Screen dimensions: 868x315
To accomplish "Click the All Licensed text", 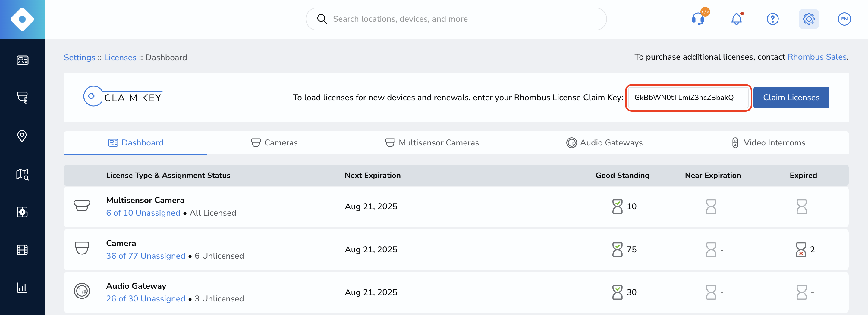I will 213,213.
